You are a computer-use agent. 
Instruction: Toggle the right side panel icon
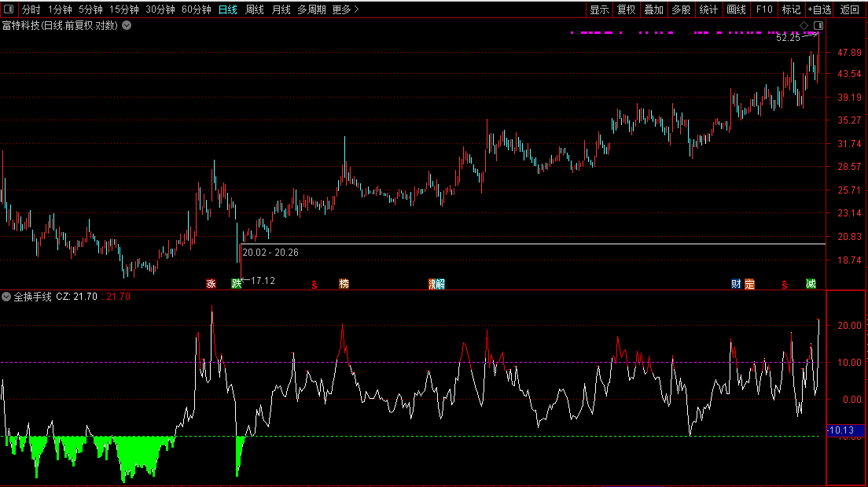[818, 25]
